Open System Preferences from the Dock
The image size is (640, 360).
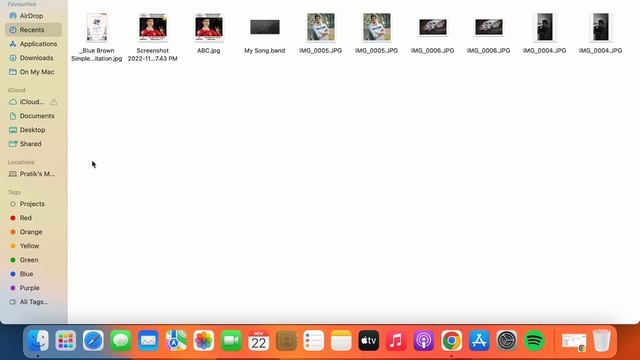click(507, 340)
